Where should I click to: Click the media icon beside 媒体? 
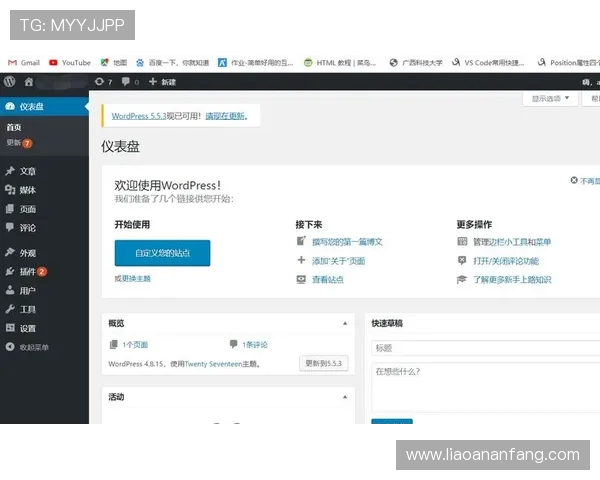point(10,189)
